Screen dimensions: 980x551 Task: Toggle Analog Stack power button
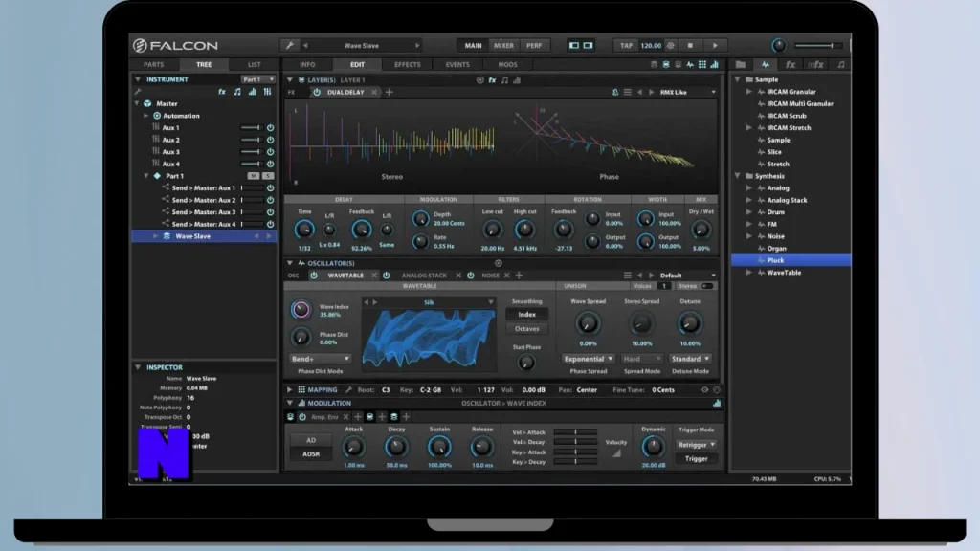click(x=387, y=275)
